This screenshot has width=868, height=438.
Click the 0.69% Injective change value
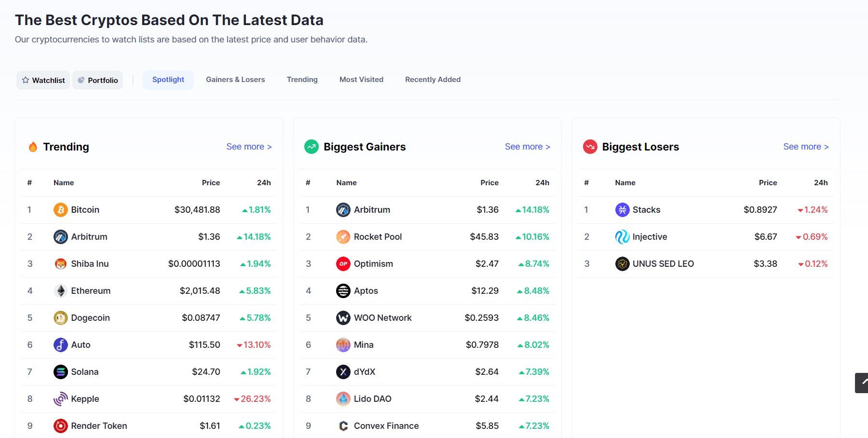[812, 237]
